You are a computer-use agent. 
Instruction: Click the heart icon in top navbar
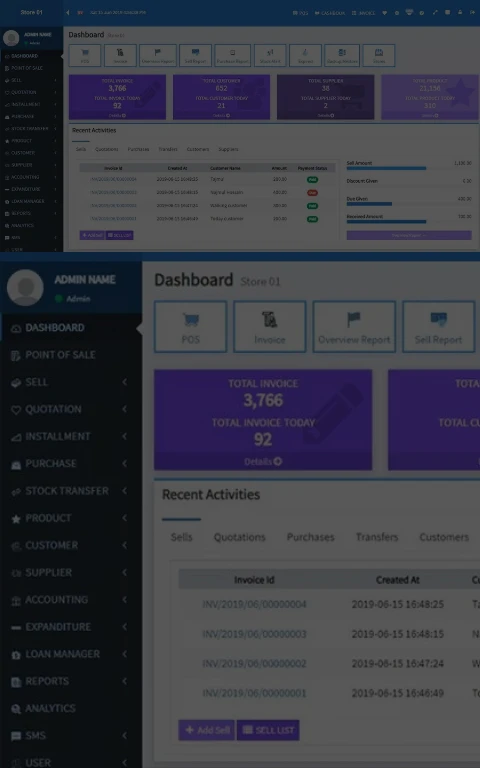(x=384, y=13)
